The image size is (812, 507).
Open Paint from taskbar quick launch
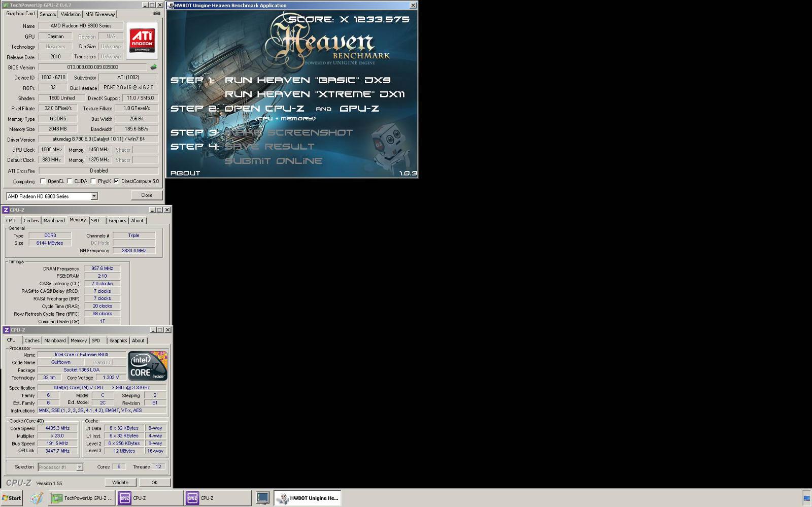coord(36,498)
